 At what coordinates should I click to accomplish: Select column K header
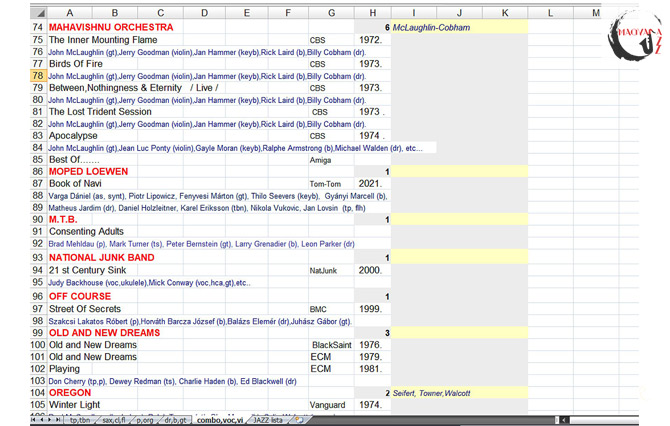coord(505,13)
